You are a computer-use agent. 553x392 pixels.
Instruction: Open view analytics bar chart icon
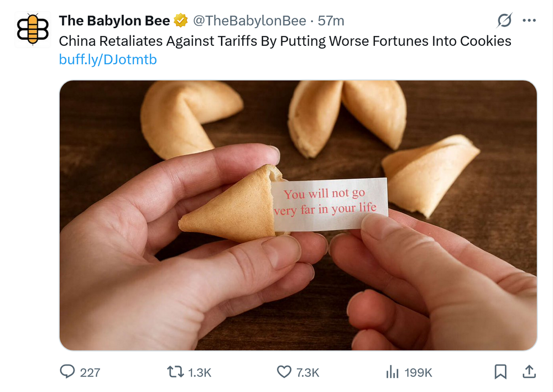coord(392,372)
